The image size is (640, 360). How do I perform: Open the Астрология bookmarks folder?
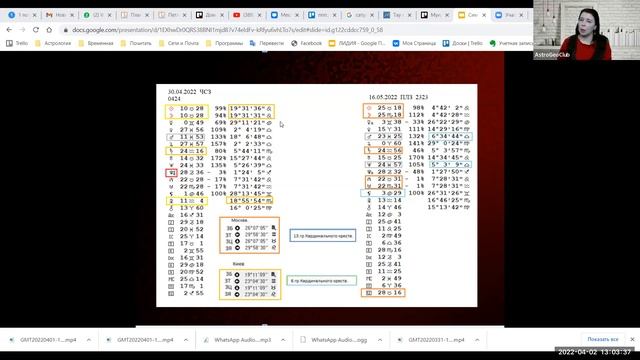(x=53, y=43)
